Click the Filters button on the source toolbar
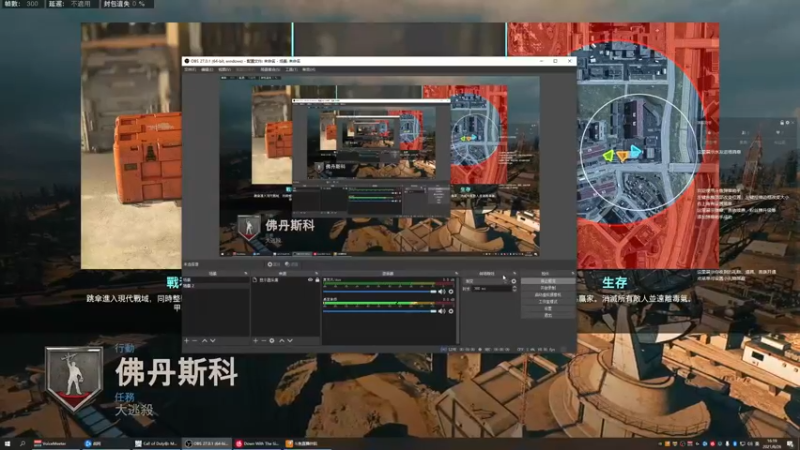Image resolution: width=800 pixels, height=450 pixels. click(x=291, y=264)
